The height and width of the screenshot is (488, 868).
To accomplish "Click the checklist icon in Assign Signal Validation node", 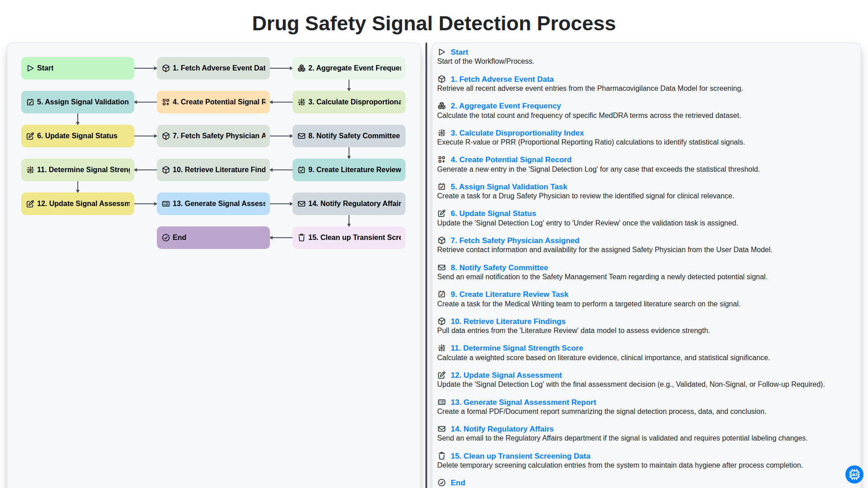I will pyautogui.click(x=30, y=102).
